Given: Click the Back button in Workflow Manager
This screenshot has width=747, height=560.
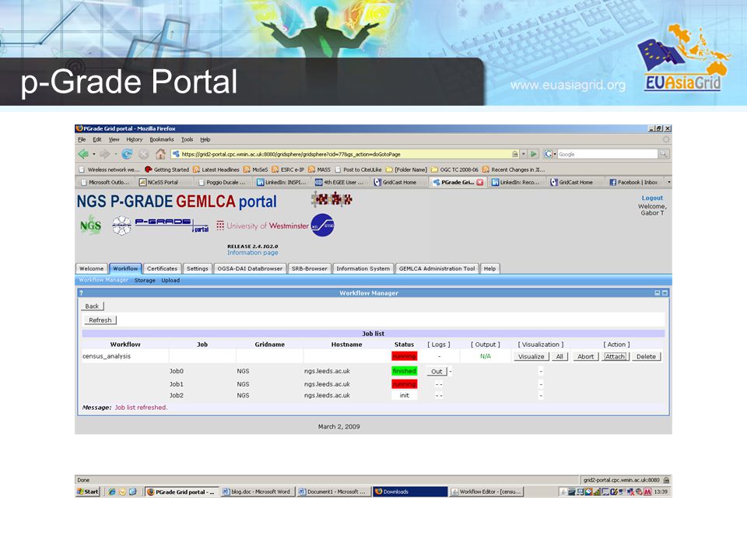Looking at the screenshot, I should click(x=93, y=306).
